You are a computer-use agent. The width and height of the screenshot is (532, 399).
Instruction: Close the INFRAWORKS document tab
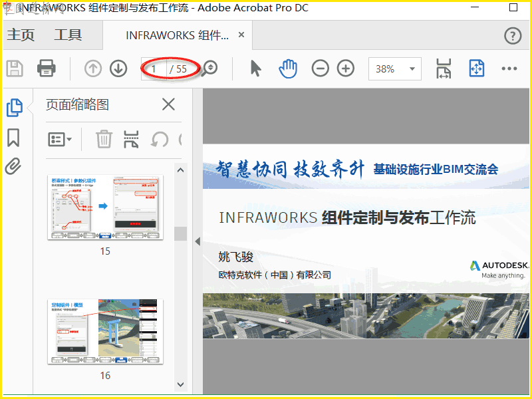coord(241,35)
